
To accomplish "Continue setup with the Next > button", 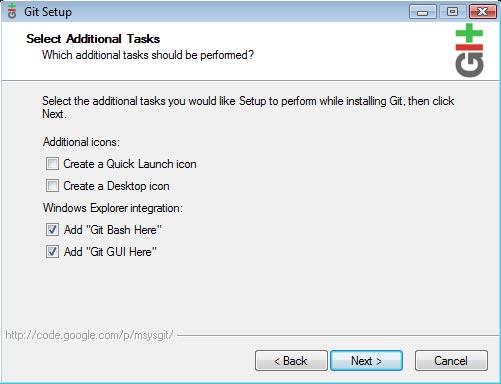I will click(366, 361).
